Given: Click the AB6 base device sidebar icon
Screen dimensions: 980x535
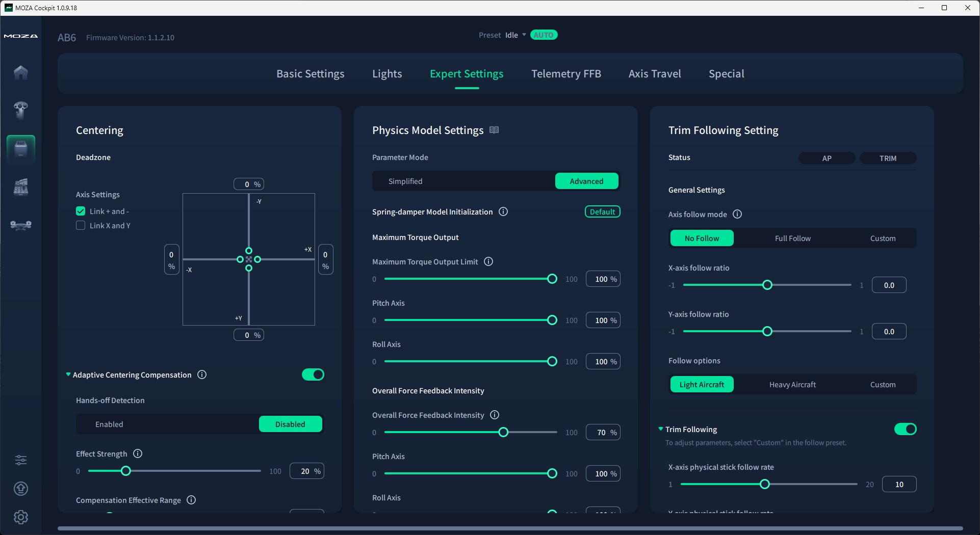Looking at the screenshot, I should [x=21, y=149].
